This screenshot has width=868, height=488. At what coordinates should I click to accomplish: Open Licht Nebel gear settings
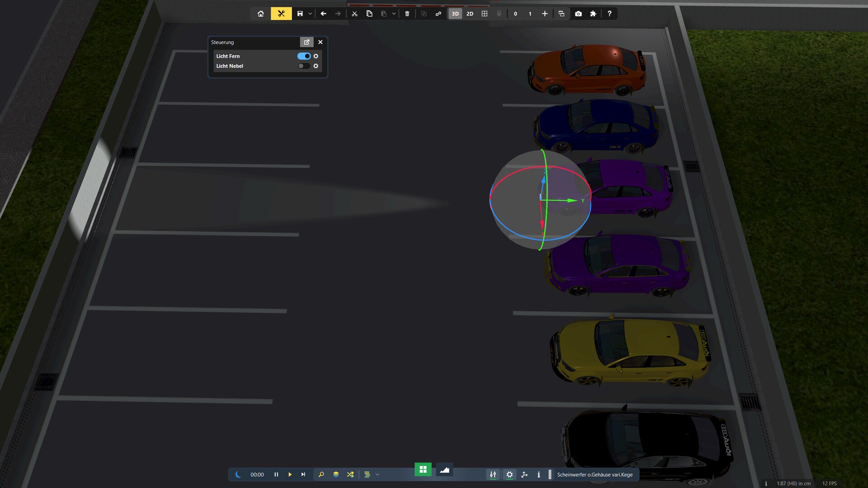(x=316, y=66)
